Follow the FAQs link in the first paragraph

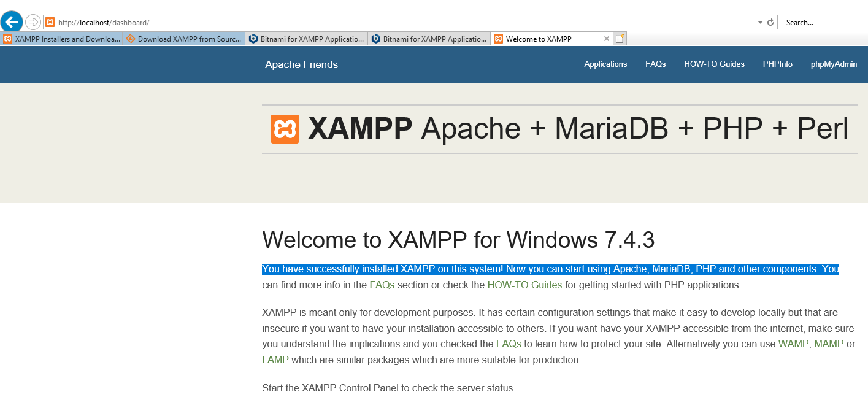pos(382,285)
